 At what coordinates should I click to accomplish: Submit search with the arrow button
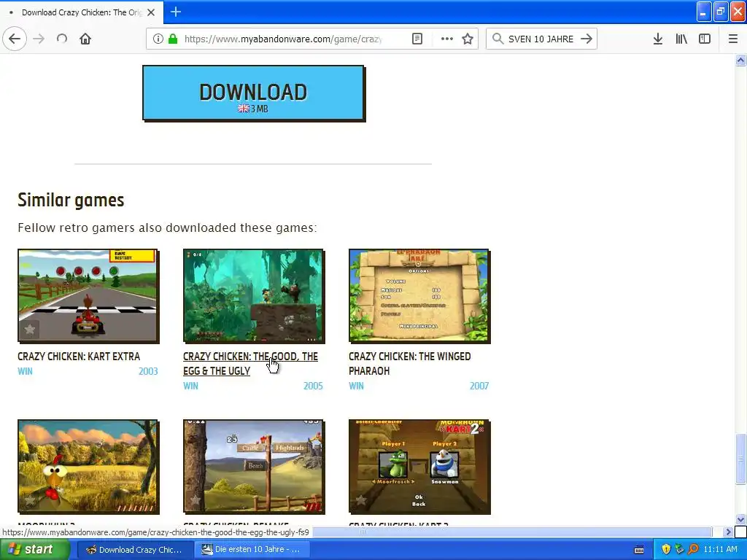(587, 39)
